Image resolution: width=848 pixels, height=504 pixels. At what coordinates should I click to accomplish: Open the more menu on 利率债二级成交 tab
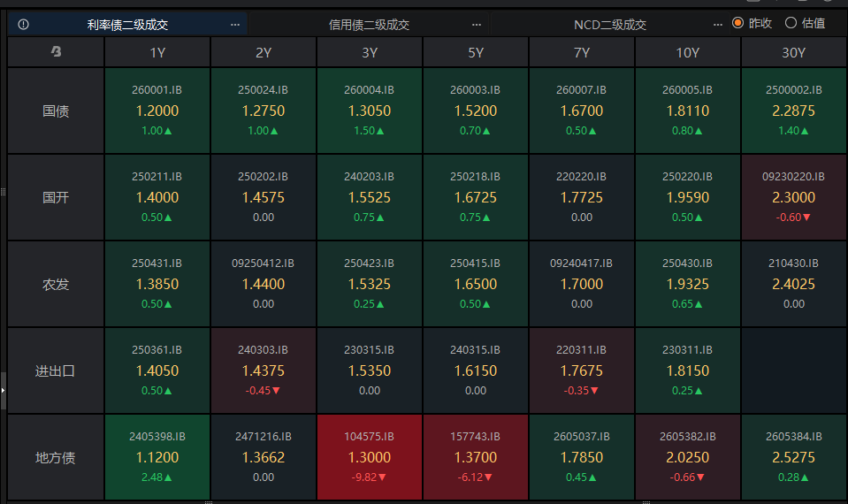234,24
